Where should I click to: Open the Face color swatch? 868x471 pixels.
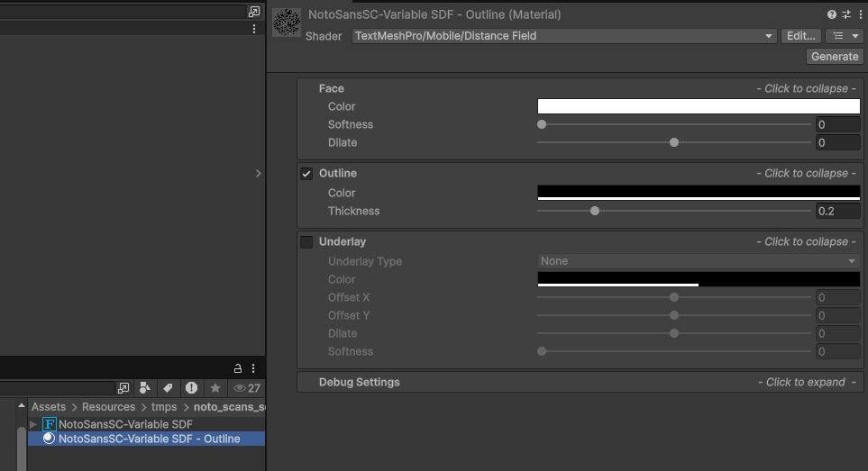tap(699, 106)
